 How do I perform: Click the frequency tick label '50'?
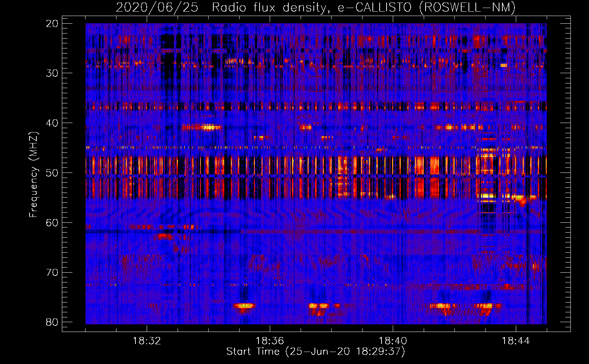[x=52, y=173]
